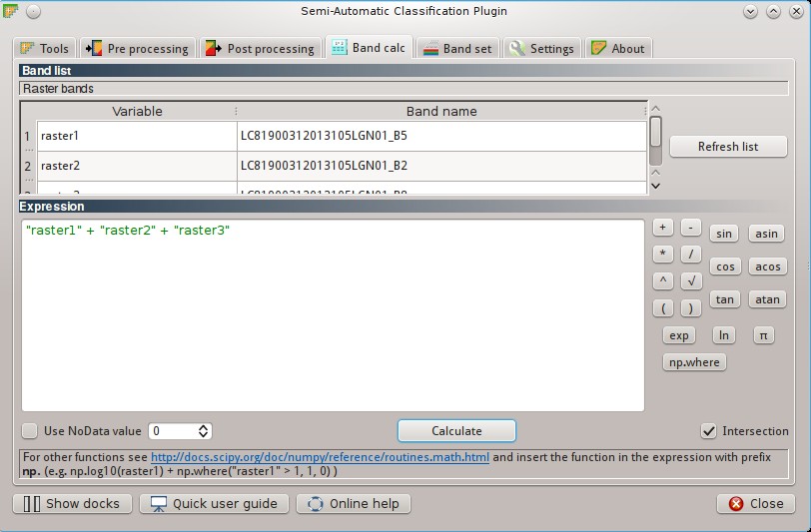Viewport: 811px width, 532px height.
Task: Insert the asin function
Action: (x=766, y=234)
